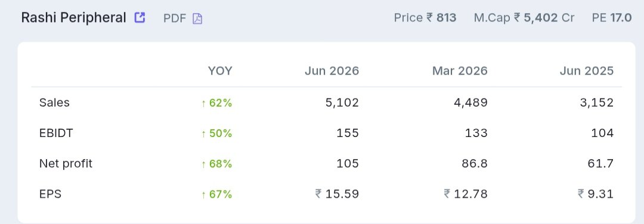Click the green up arrow for EPS YOY
Image resolution: width=644 pixels, height=224 pixels.
(203, 195)
